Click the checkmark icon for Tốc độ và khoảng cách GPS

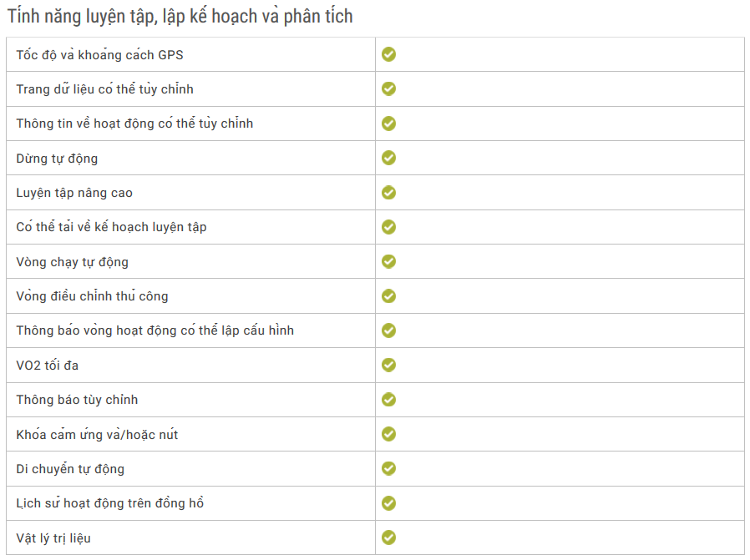388,54
